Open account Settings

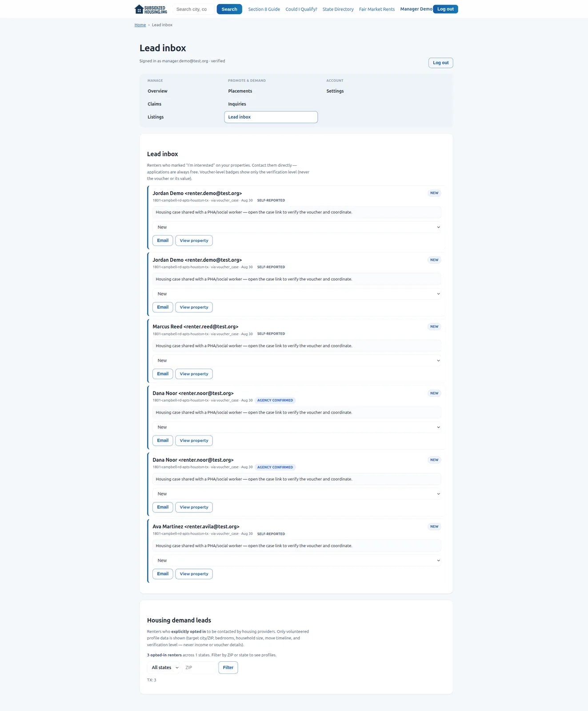[335, 91]
